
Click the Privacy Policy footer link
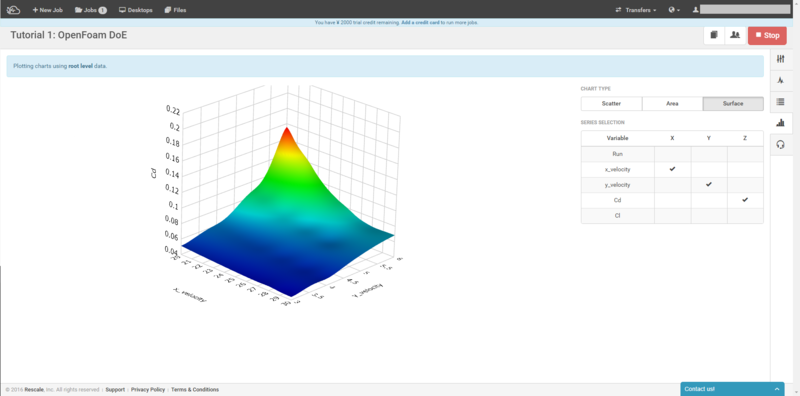tap(148, 389)
